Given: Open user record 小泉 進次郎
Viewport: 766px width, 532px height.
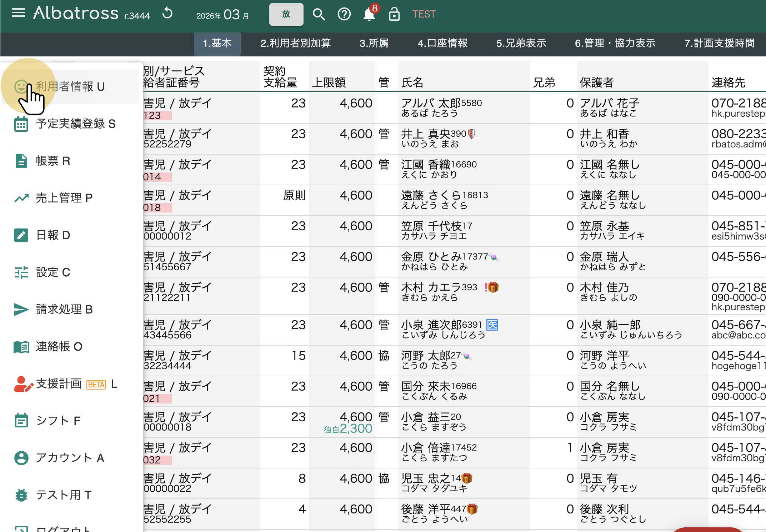Looking at the screenshot, I should tap(431, 325).
